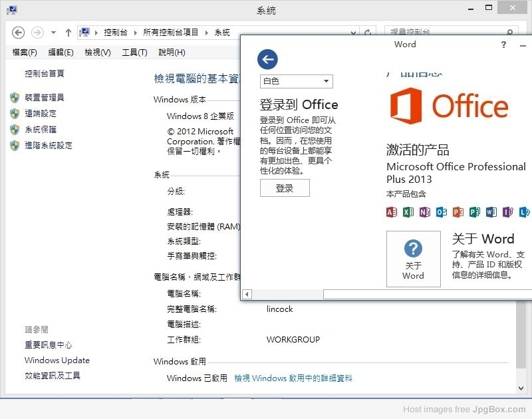Click the Publisher icon in product list
Screen dimensions: 532x419
475,212
